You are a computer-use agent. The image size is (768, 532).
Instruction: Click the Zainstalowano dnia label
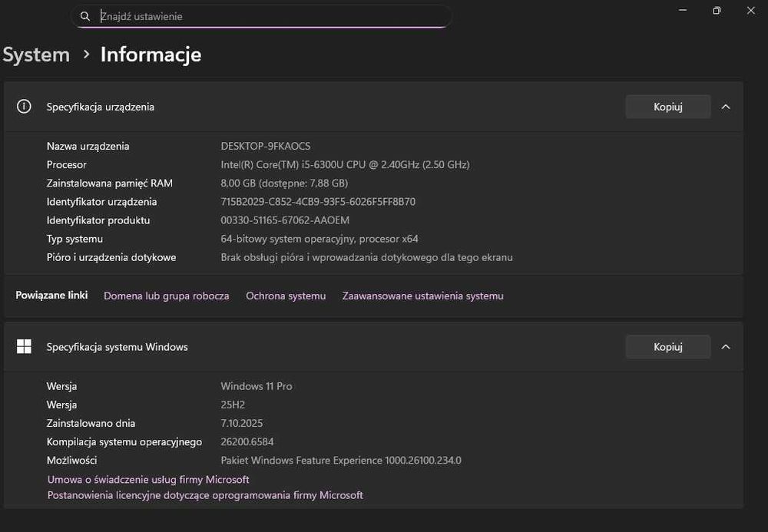[x=91, y=423]
